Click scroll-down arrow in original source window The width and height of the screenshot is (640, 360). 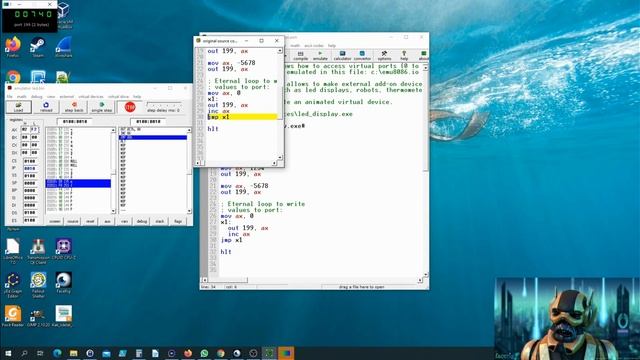pyautogui.click(x=280, y=158)
